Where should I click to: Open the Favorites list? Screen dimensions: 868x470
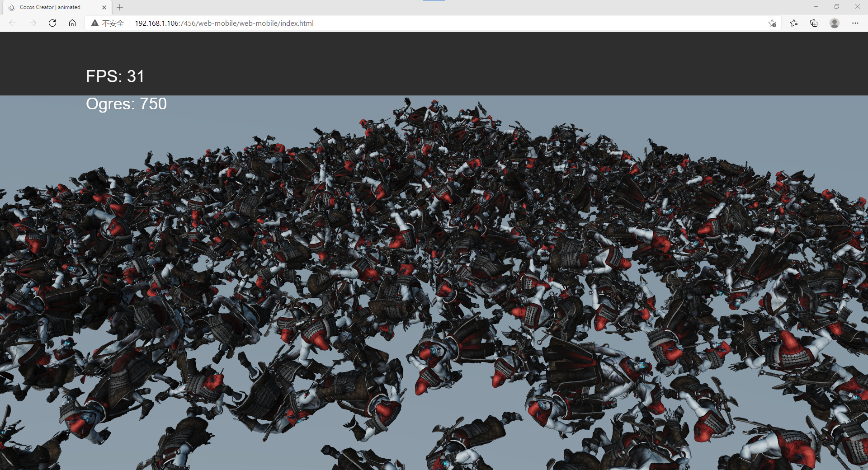[794, 23]
